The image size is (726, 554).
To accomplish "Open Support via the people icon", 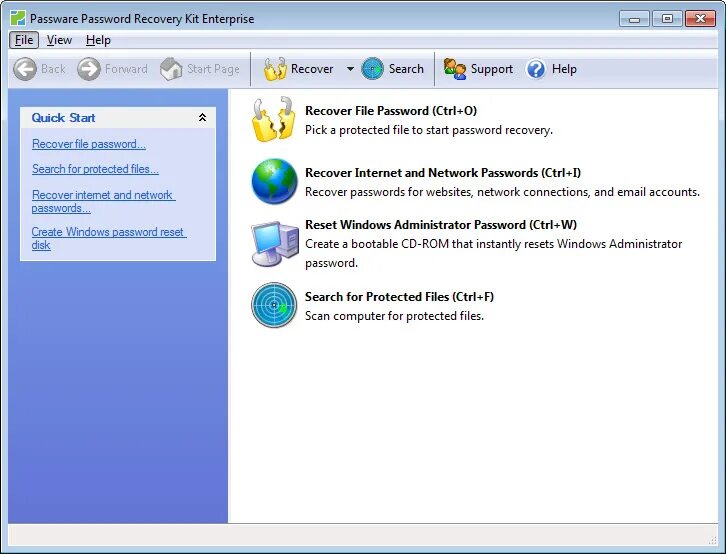I will pos(455,69).
